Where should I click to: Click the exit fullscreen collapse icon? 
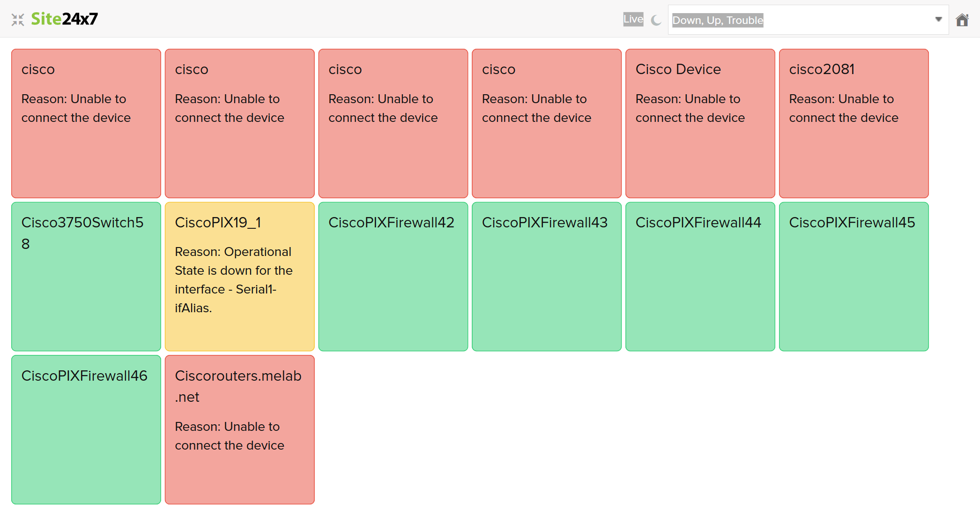point(18,19)
